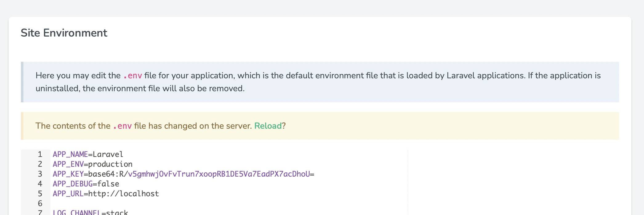The height and width of the screenshot is (215, 644).
Task: Place cursor on the APP_NAME key
Action: [70, 154]
